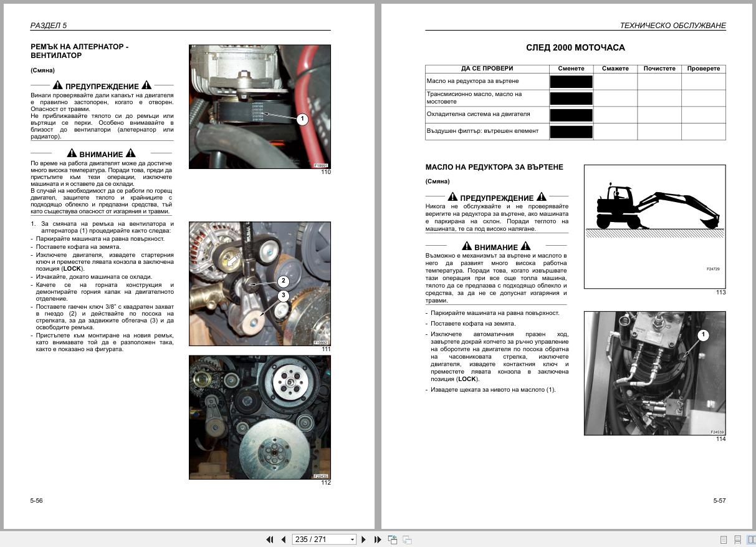Click heading МАСЛО НА РЕДУКТОРА ЗА ВЪРТЕНЕ

click(494, 167)
